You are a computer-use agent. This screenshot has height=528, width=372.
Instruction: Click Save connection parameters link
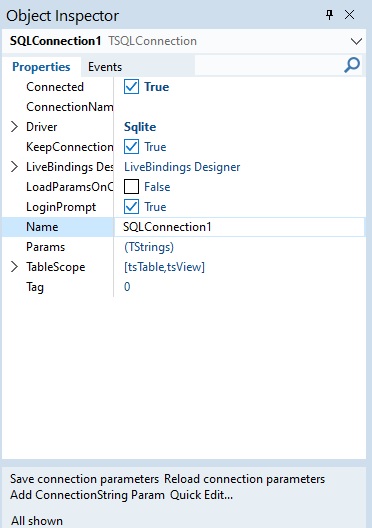point(84,479)
